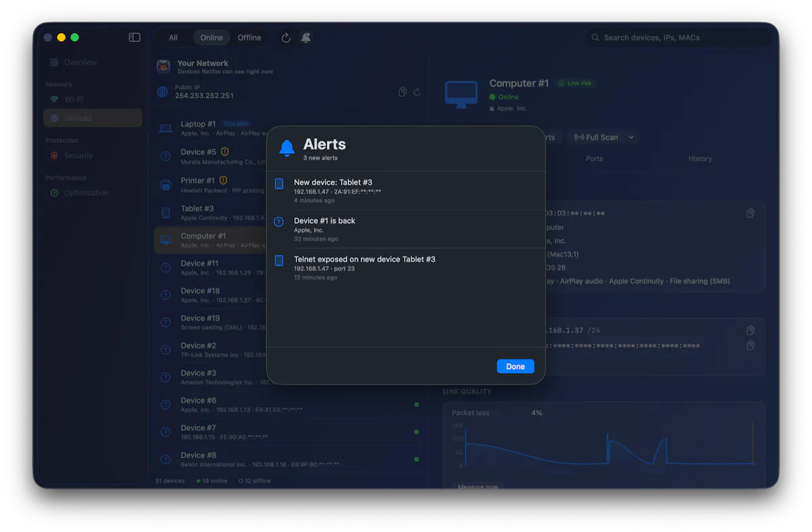The width and height of the screenshot is (812, 532).
Task: Click the laptop icon of Laptop #1
Action: [166, 129]
